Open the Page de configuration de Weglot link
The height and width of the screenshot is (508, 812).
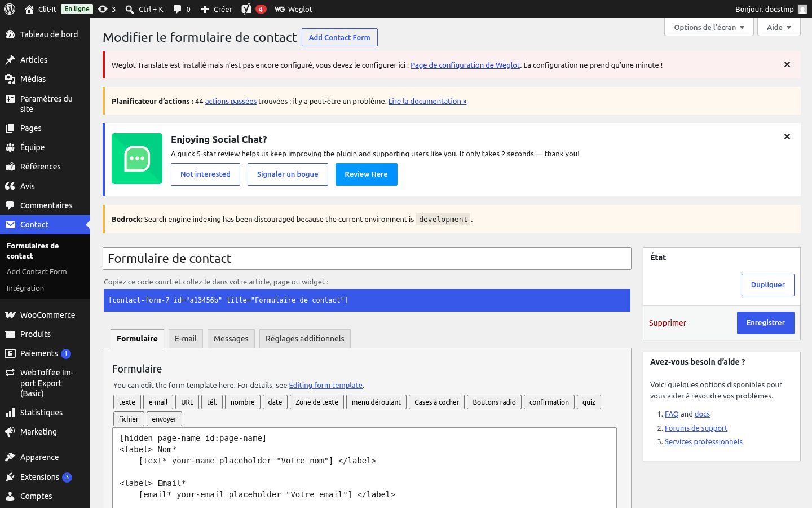tap(465, 65)
